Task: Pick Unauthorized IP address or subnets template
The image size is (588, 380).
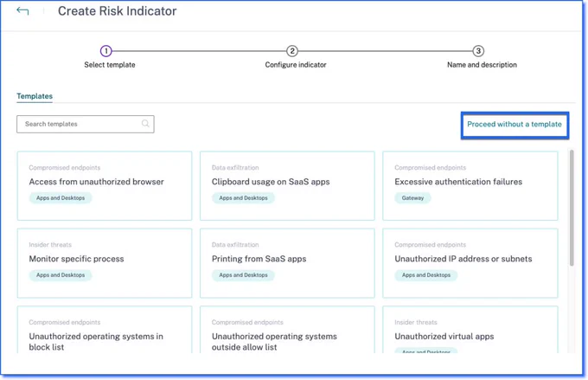Action: click(470, 263)
